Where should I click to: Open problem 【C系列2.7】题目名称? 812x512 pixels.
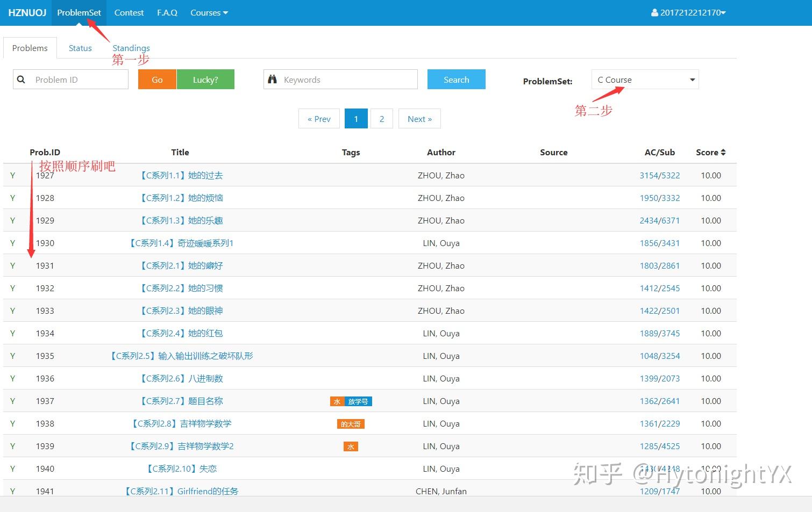coord(180,401)
